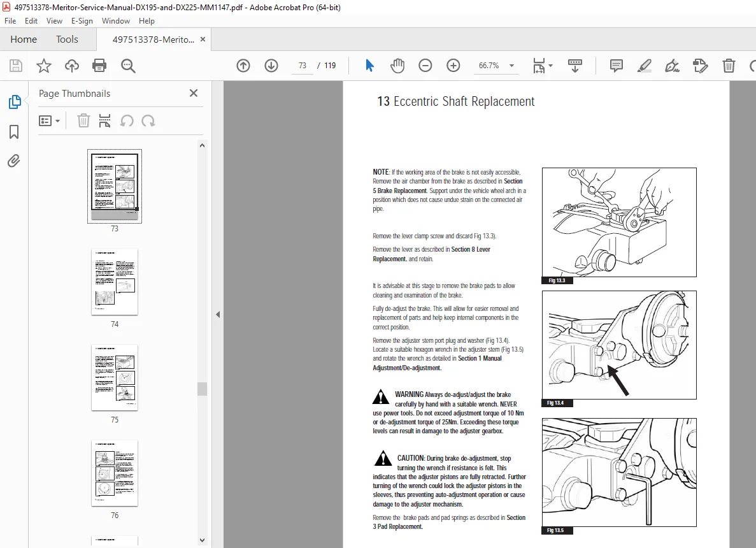The height and width of the screenshot is (548, 756).
Task: Enable scrolling read mode icon
Action: 574,66
